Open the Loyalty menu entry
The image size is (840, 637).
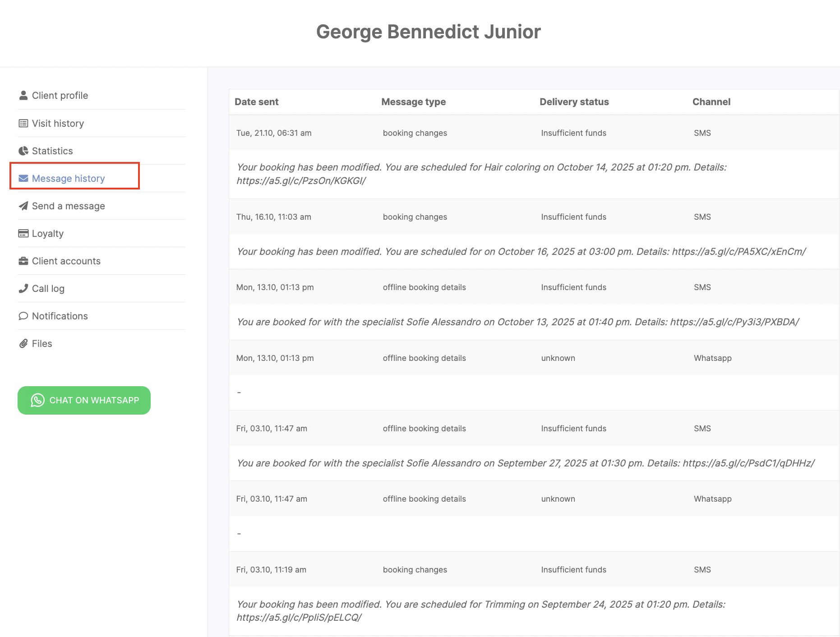click(x=48, y=234)
